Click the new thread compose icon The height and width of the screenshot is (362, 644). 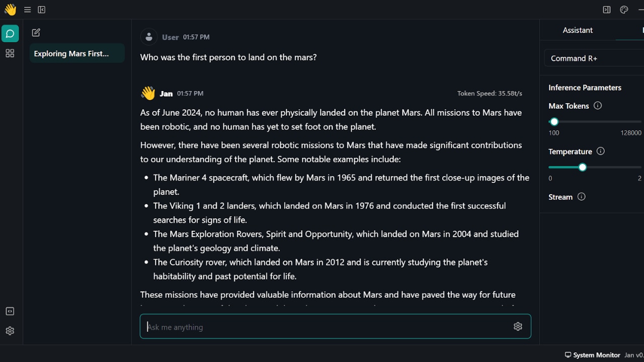tap(36, 33)
